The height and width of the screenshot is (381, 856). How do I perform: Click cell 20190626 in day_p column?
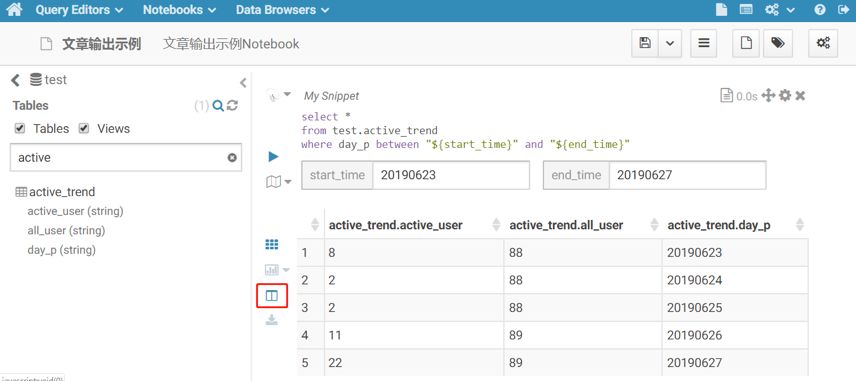pos(735,335)
